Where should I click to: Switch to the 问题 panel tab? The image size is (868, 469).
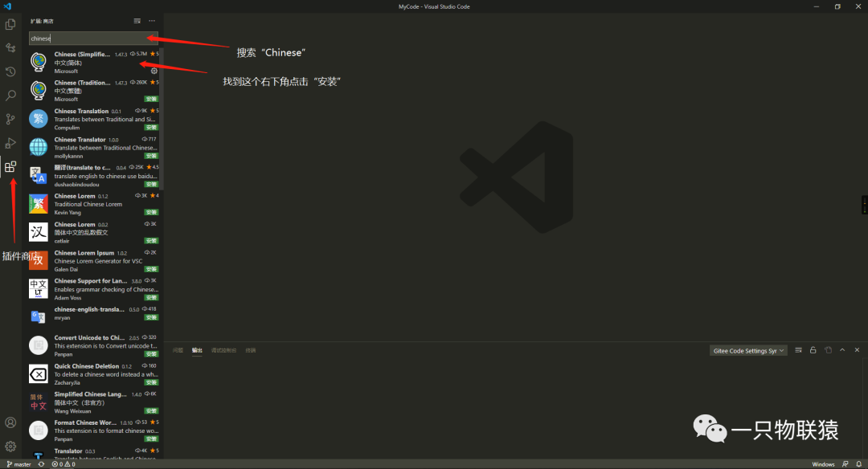(178, 350)
